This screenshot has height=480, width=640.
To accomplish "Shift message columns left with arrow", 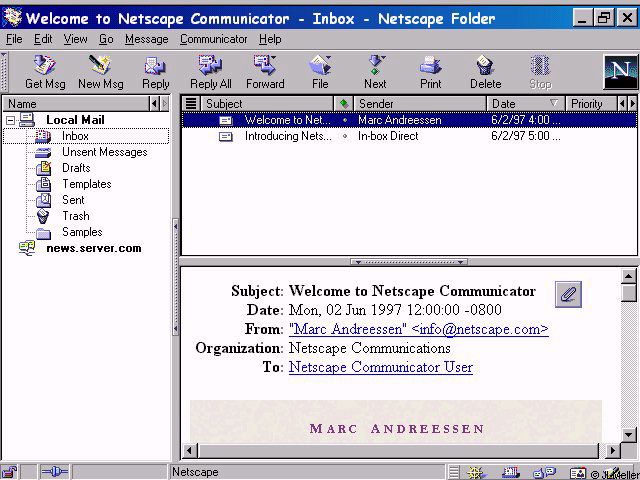I will pyautogui.click(x=622, y=104).
